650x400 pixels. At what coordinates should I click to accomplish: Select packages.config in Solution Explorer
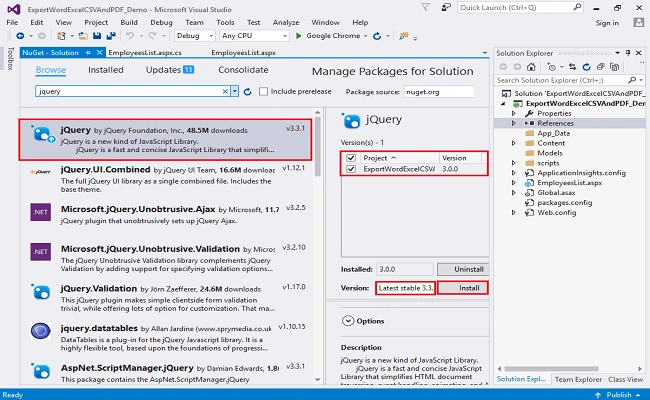(x=565, y=203)
